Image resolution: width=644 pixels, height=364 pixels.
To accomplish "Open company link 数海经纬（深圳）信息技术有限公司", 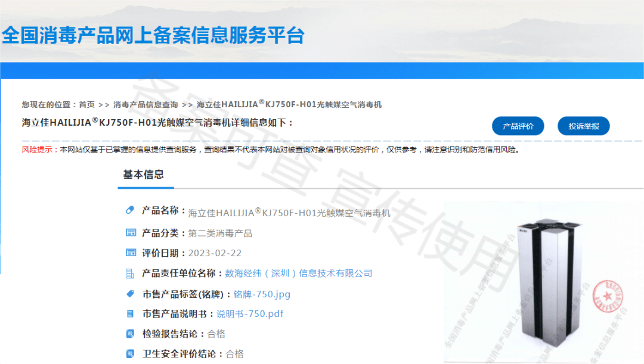I will click(x=299, y=273).
